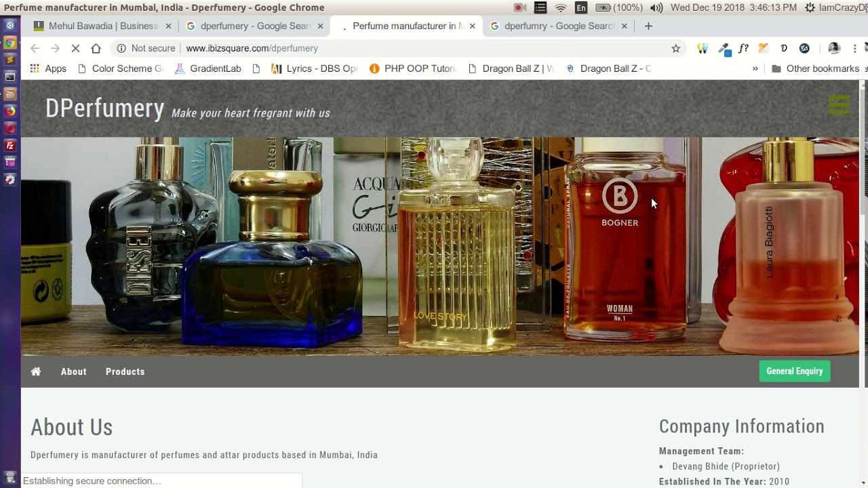Open Dragon Ball Z W bookmark

click(x=511, y=68)
